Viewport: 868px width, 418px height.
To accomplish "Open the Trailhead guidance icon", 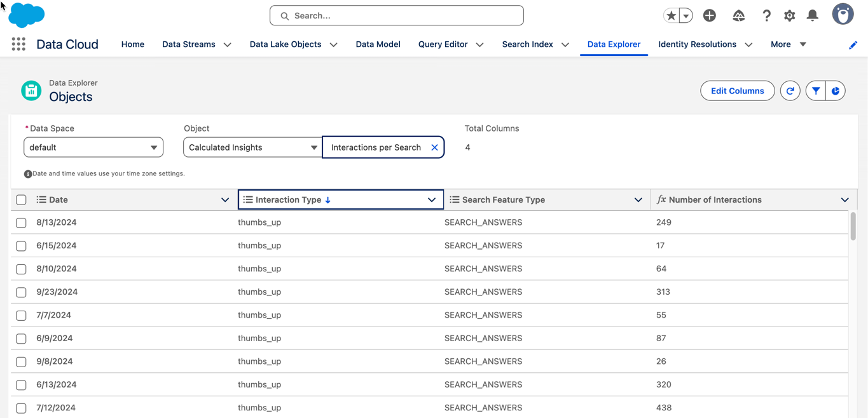I will coord(738,16).
